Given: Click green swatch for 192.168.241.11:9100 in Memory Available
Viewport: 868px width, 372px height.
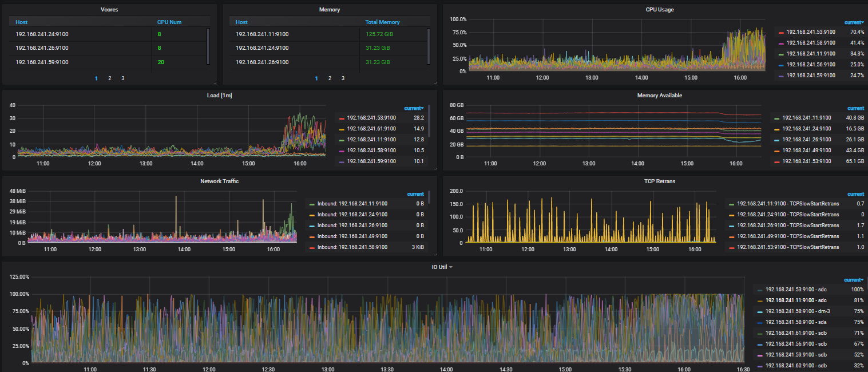Looking at the screenshot, I should tap(776, 118).
